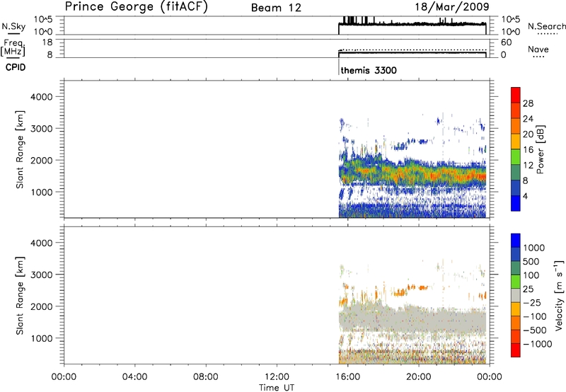The height and width of the screenshot is (392, 566).
Task: Click the '08:00' time tick label
Action: coord(206,377)
